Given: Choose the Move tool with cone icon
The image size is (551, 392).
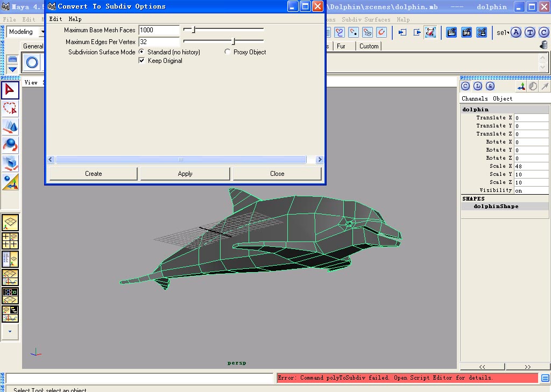Looking at the screenshot, I should pos(10,126).
